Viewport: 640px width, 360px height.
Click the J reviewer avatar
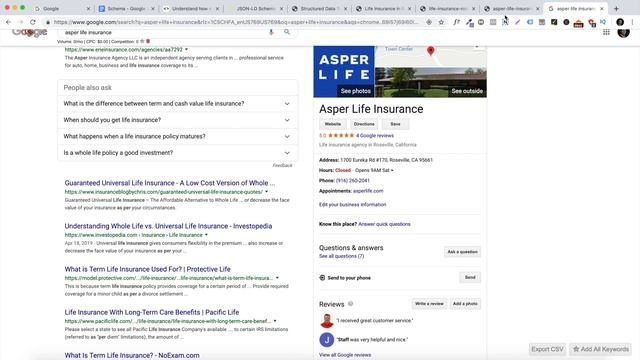pyautogui.click(x=327, y=340)
